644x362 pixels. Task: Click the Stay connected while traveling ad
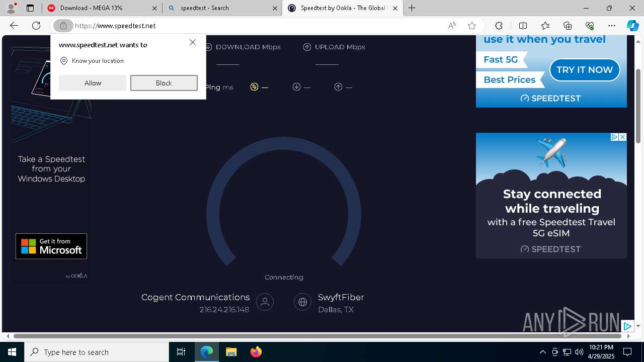click(551, 196)
